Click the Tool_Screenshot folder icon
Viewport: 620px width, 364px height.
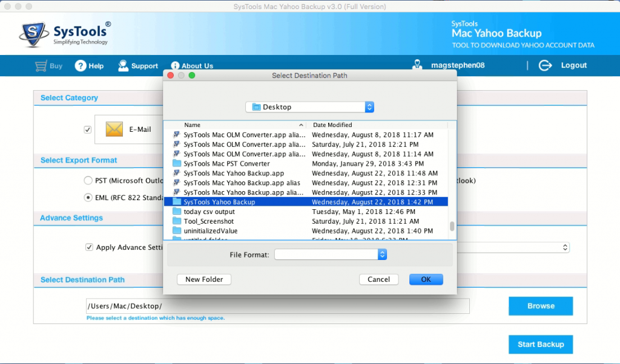click(x=177, y=221)
